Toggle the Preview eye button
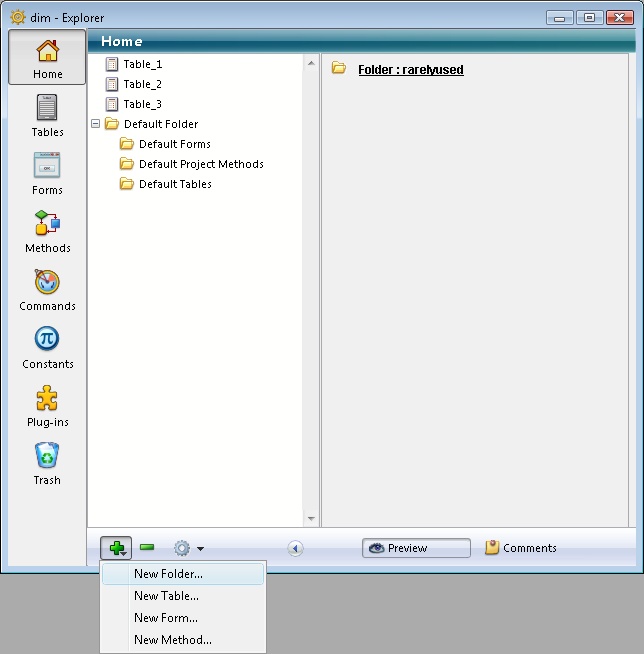Image resolution: width=644 pixels, height=654 pixels. pos(416,548)
